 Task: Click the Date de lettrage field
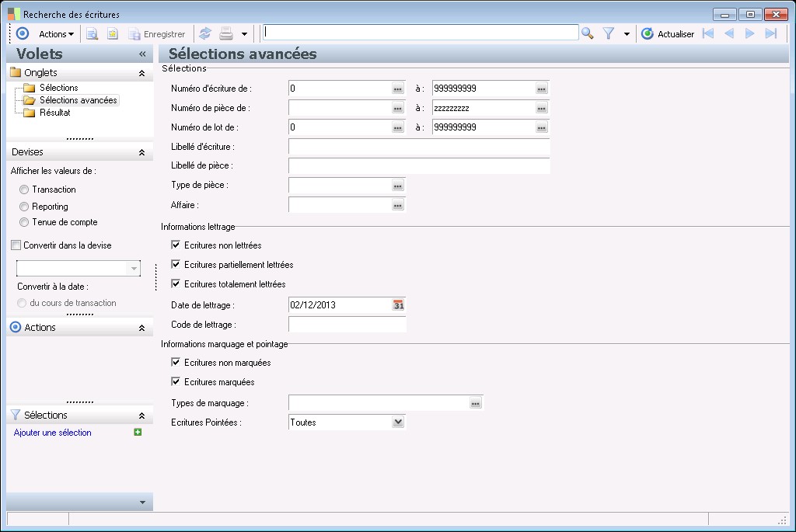pyautogui.click(x=339, y=304)
